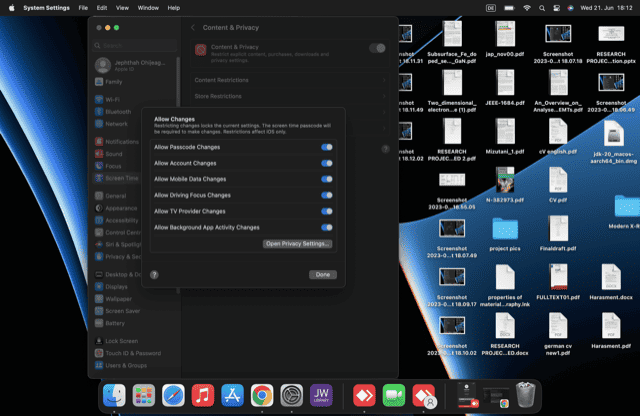Select Finaldraft.pdf on the desktop
The image size is (640, 416).
[x=558, y=233]
